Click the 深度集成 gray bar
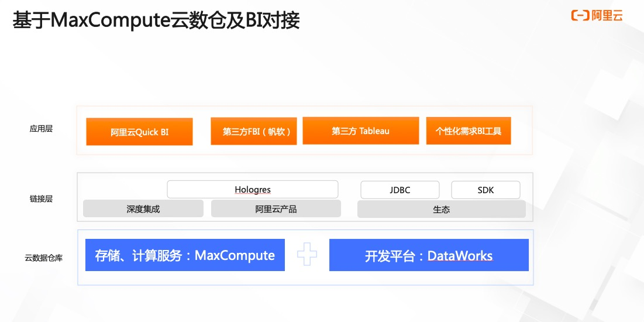The height and width of the screenshot is (322, 644). coord(143,208)
